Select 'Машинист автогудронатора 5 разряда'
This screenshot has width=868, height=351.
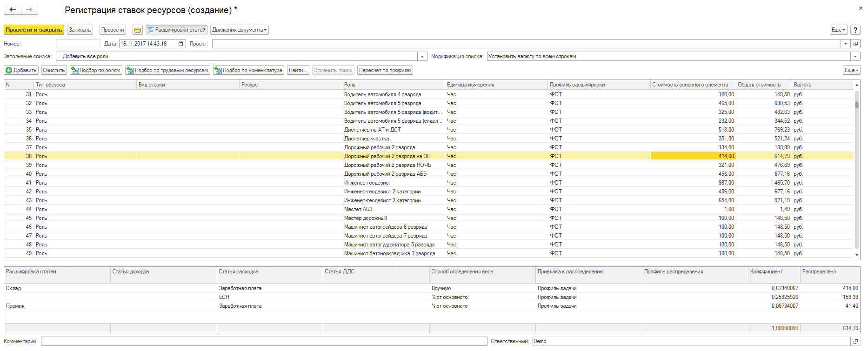click(x=429, y=245)
